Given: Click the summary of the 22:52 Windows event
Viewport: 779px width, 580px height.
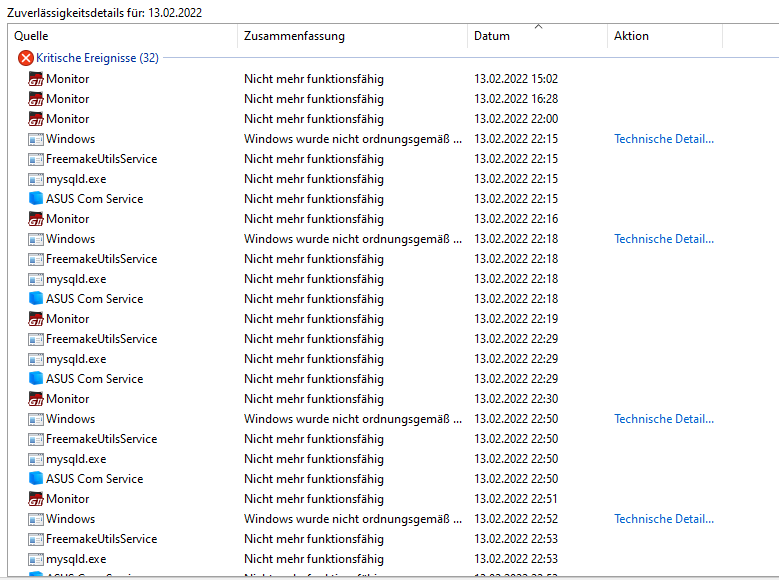Looking at the screenshot, I should pyautogui.click(x=353, y=519).
